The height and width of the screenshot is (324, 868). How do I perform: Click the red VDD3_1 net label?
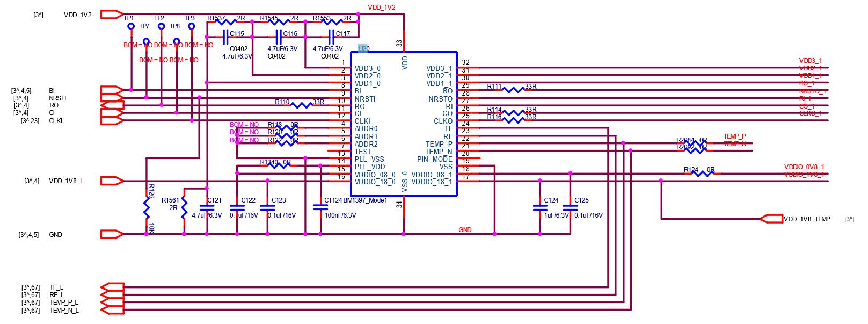pyautogui.click(x=810, y=61)
